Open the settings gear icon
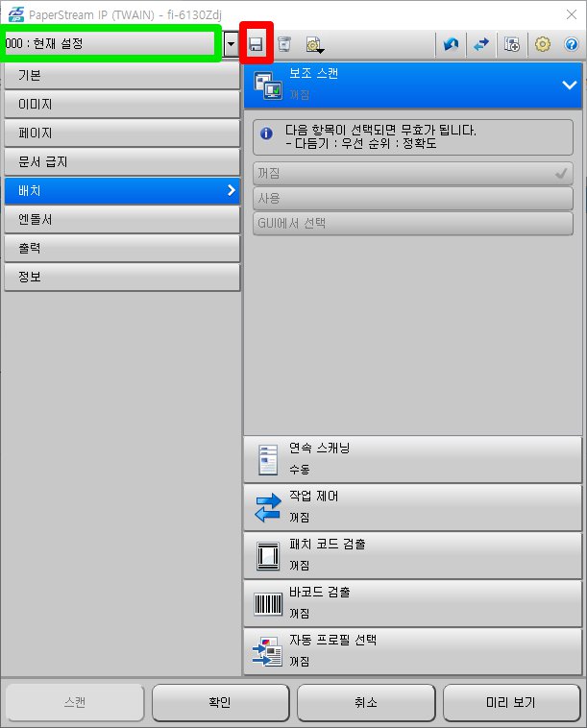The image size is (587, 728). (543, 44)
